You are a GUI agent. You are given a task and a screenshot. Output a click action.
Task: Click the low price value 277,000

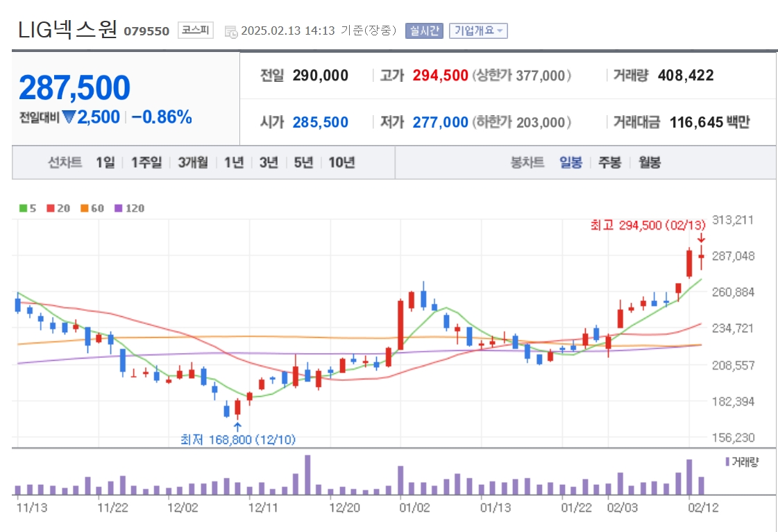(441, 122)
